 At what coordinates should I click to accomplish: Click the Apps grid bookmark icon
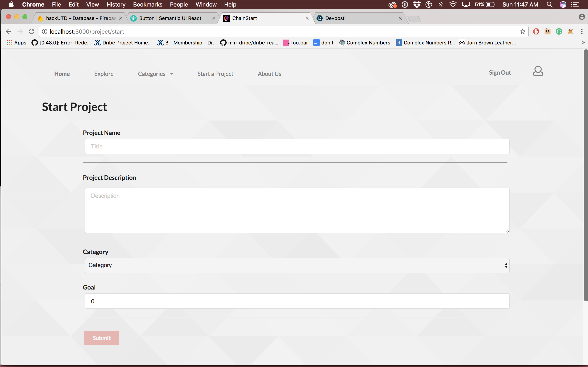(9, 43)
